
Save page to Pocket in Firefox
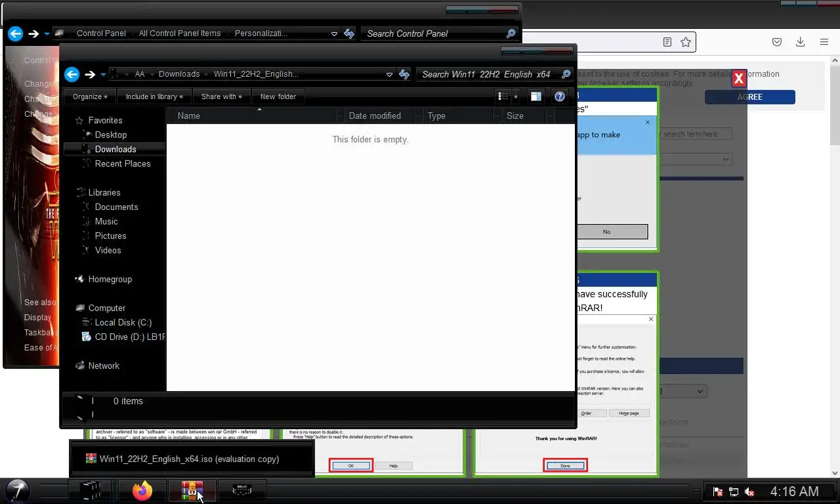pos(777,42)
